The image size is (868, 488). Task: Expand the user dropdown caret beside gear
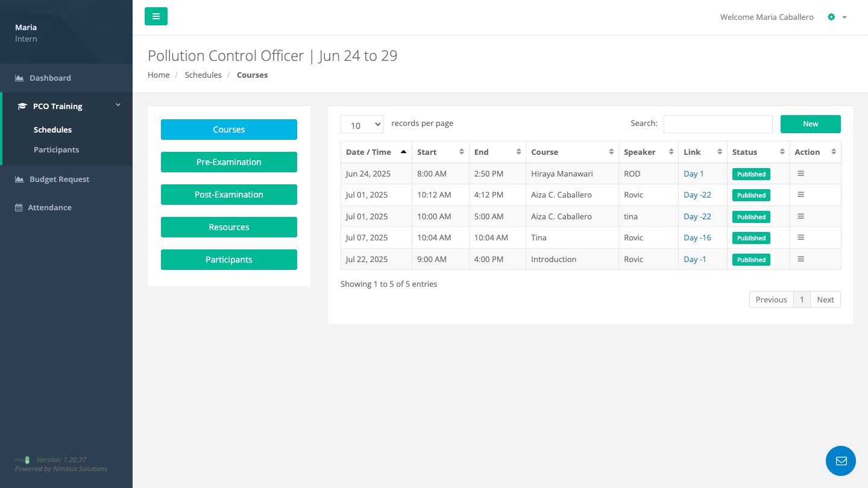(x=844, y=17)
